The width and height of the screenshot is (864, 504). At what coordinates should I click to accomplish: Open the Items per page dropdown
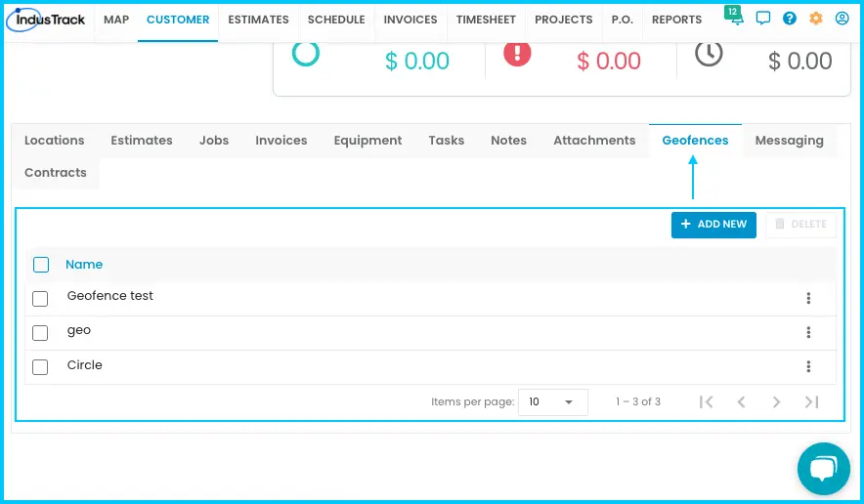click(x=552, y=402)
